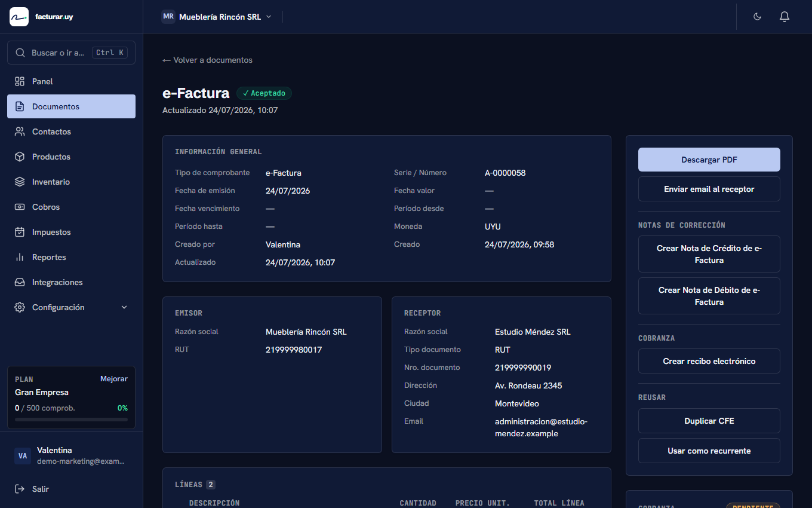Click address Av. Rondeau 2345

[528, 385]
